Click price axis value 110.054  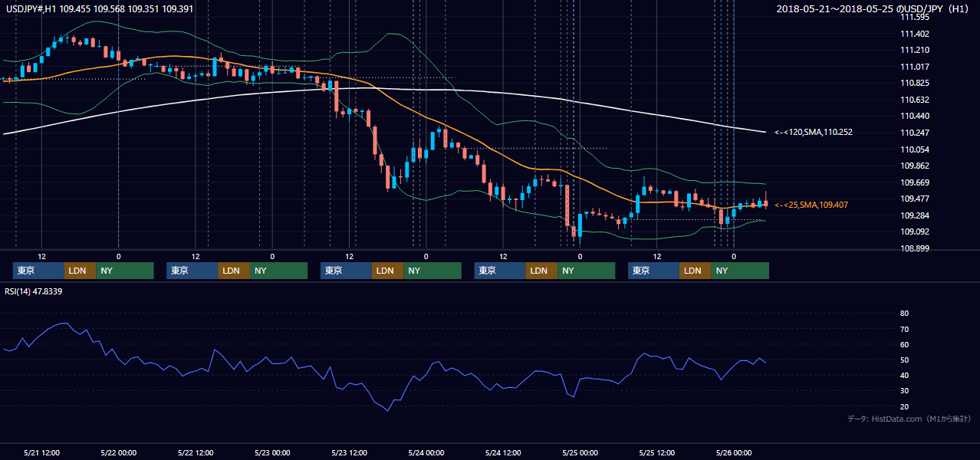915,149
